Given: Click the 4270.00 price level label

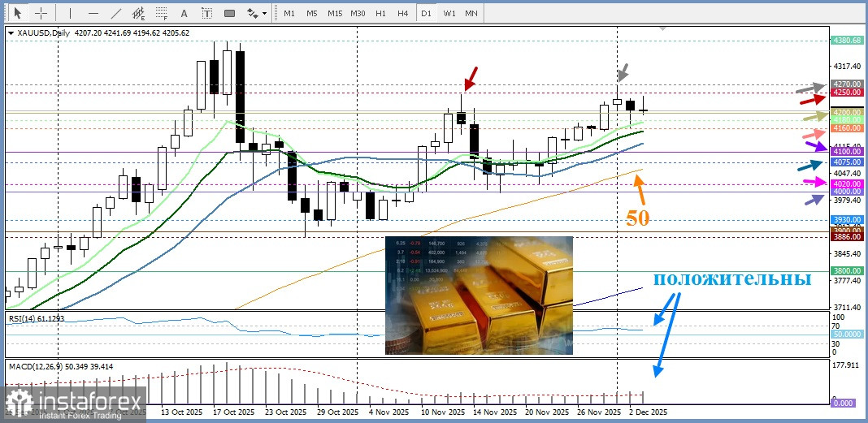Looking at the screenshot, I should point(846,84).
